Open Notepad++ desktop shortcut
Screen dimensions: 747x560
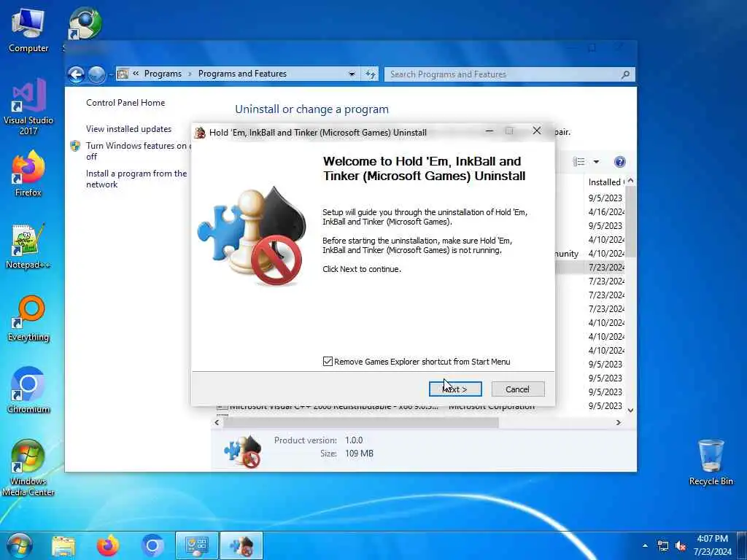coord(28,246)
